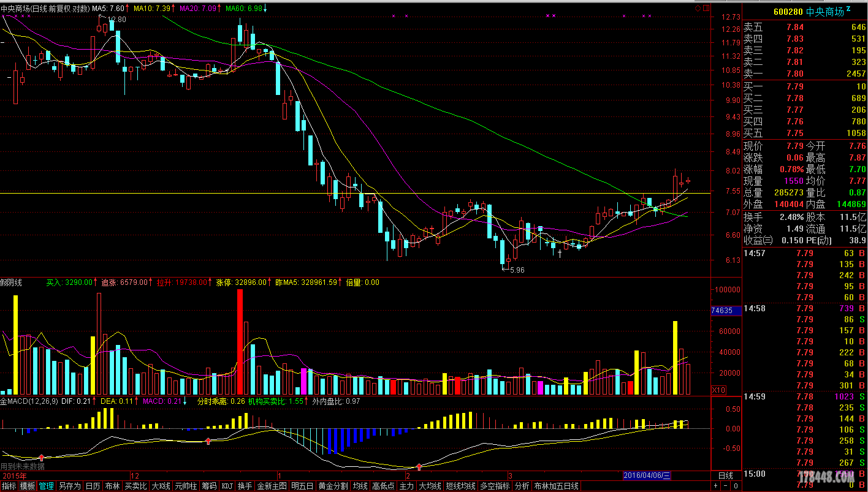Image resolution: width=868 pixels, height=492 pixels.
Task: Open the 主力 tab
Action: coord(407,486)
